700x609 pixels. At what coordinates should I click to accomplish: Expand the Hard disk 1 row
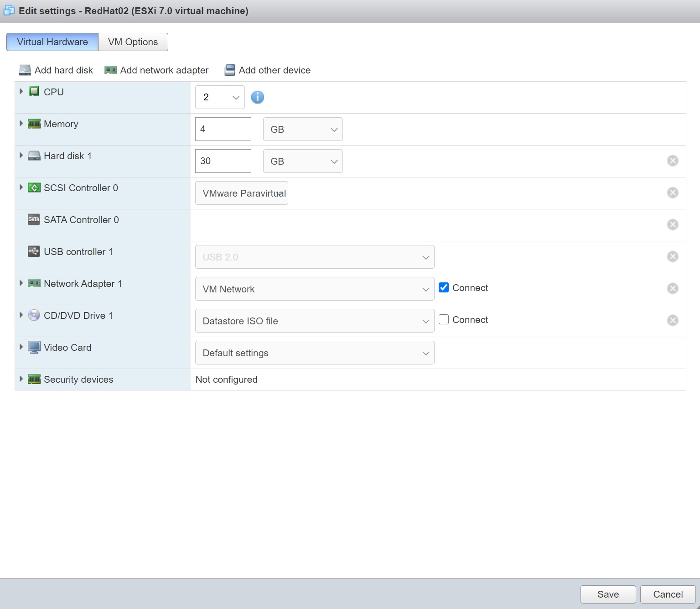tap(21, 156)
